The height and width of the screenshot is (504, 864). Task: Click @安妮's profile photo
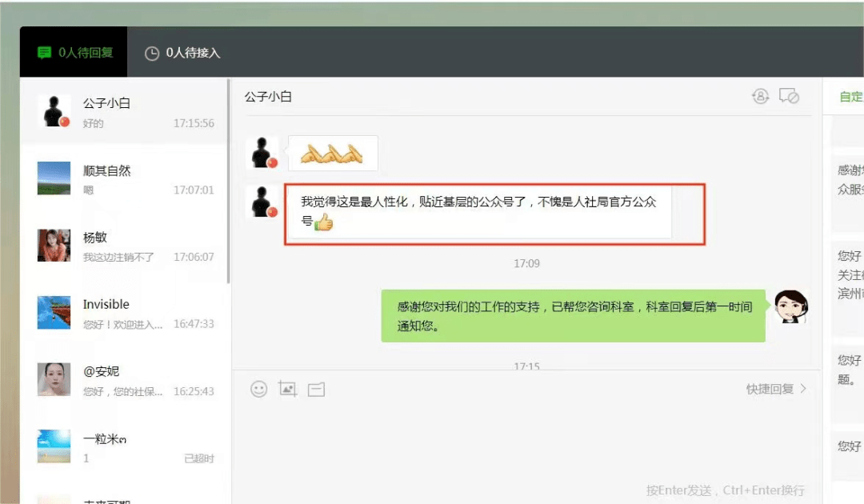[x=54, y=379]
